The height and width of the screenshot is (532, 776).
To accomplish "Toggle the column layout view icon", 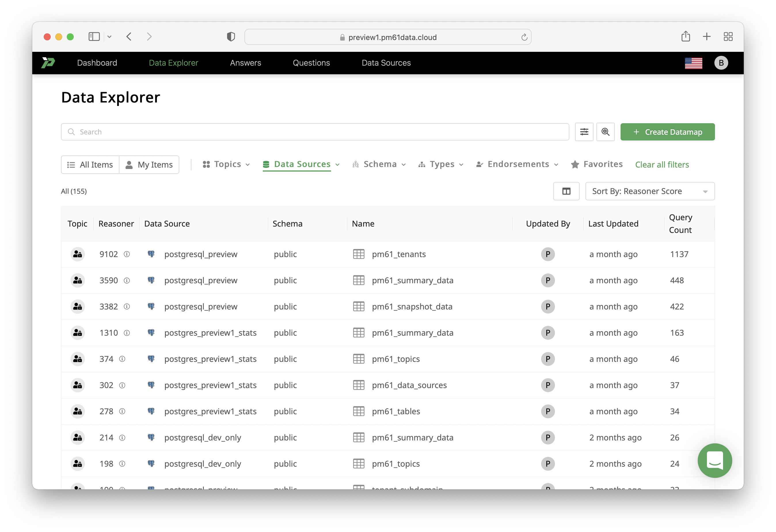I will coord(566,191).
